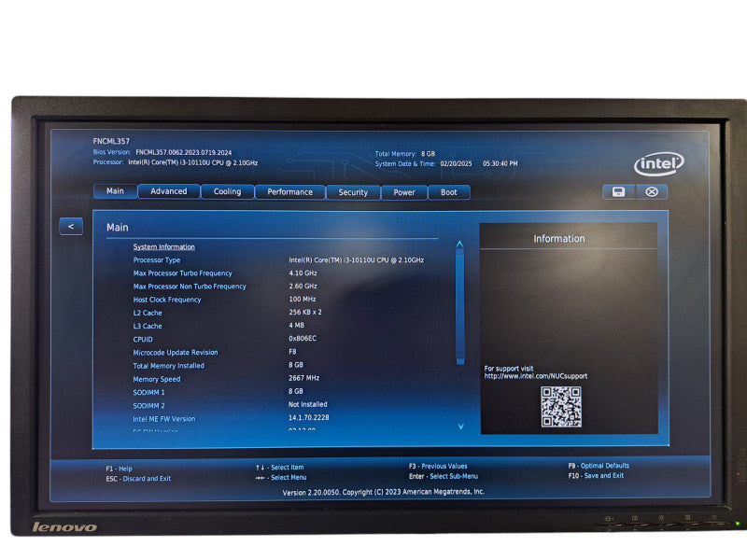Image resolution: width=747 pixels, height=560 pixels.
Task: Open the Performance tab
Action: pos(289,192)
